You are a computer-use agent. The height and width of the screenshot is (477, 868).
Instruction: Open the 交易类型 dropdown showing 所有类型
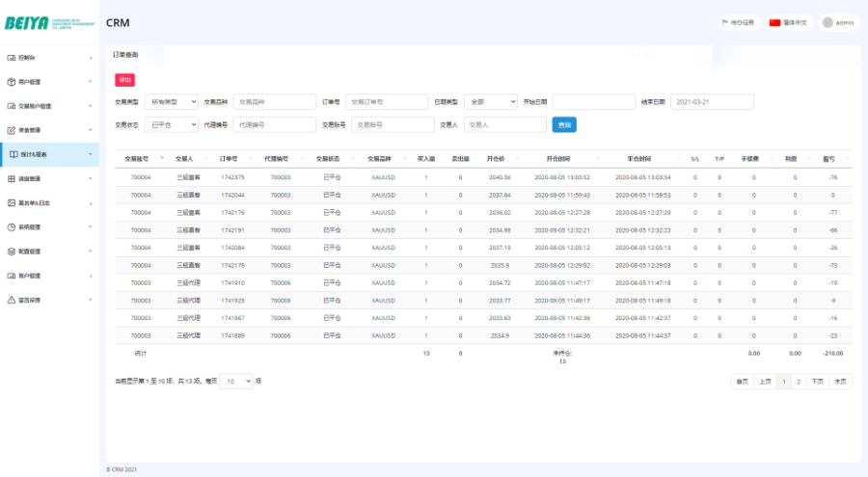tap(172, 101)
